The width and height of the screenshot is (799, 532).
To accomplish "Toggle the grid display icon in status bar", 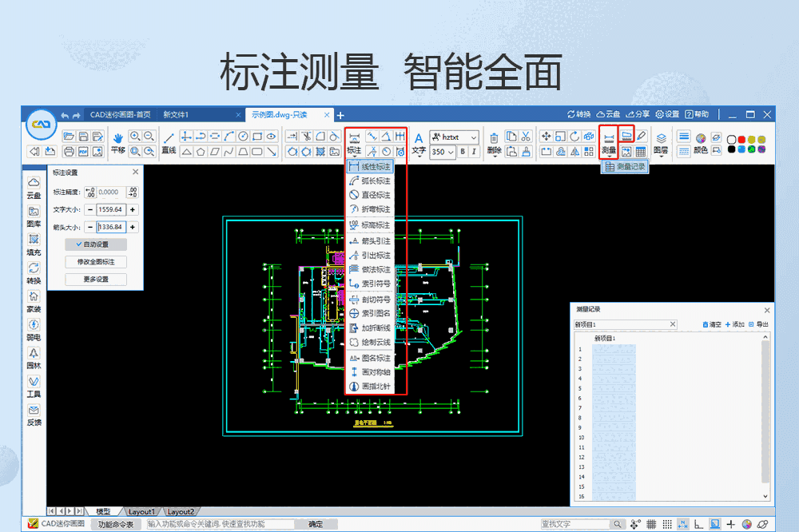I will [650, 523].
